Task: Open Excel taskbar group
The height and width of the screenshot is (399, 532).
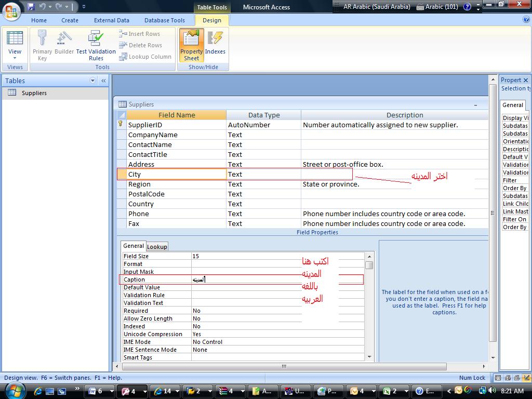Action: [394, 391]
